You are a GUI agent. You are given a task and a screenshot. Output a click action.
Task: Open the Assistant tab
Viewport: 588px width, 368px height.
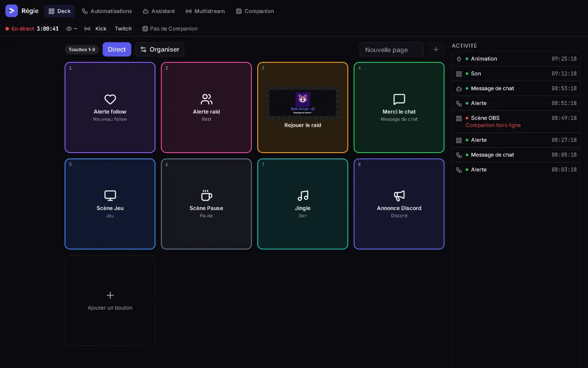159,11
